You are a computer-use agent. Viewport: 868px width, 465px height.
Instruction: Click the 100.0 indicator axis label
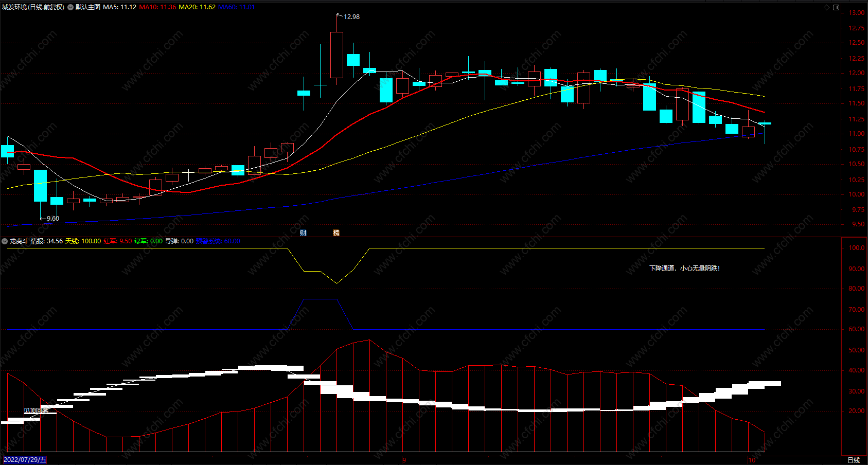pos(857,248)
